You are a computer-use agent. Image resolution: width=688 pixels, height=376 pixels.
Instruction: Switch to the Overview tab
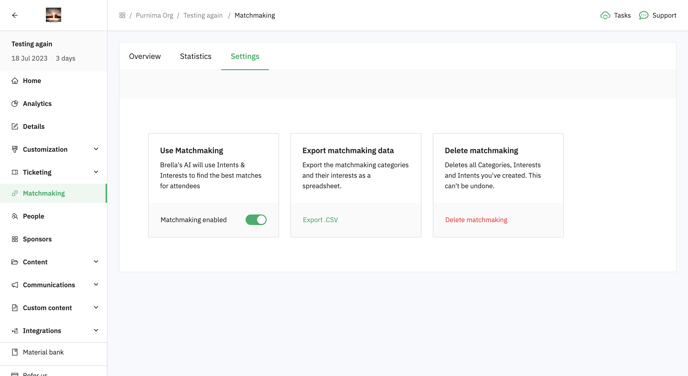coord(145,56)
